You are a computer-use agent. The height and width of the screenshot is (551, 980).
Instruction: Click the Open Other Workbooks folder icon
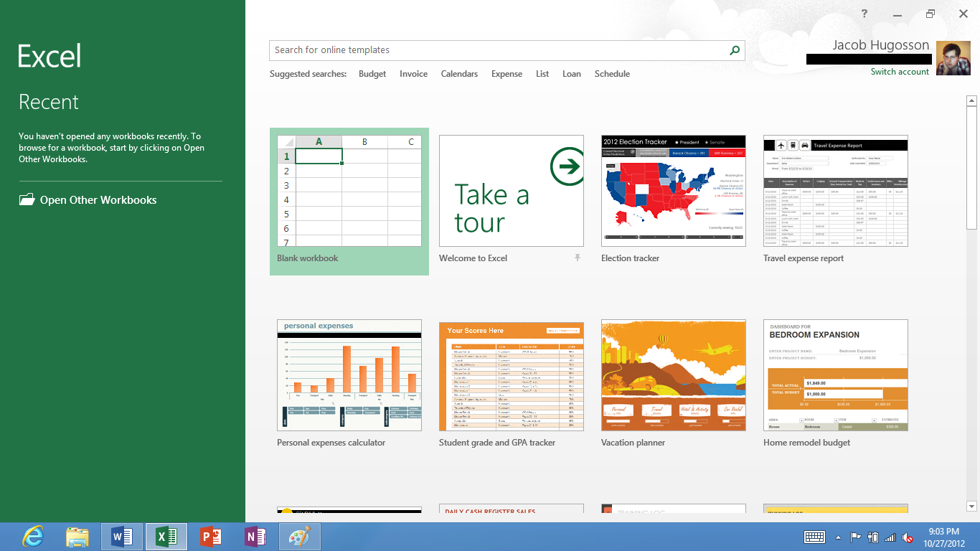[26, 200]
